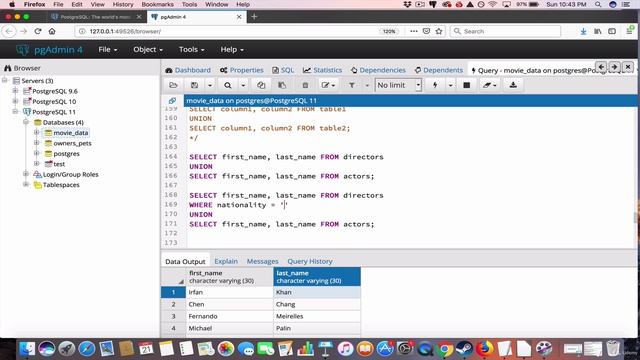Open pgAdmin Object menu

(148, 49)
